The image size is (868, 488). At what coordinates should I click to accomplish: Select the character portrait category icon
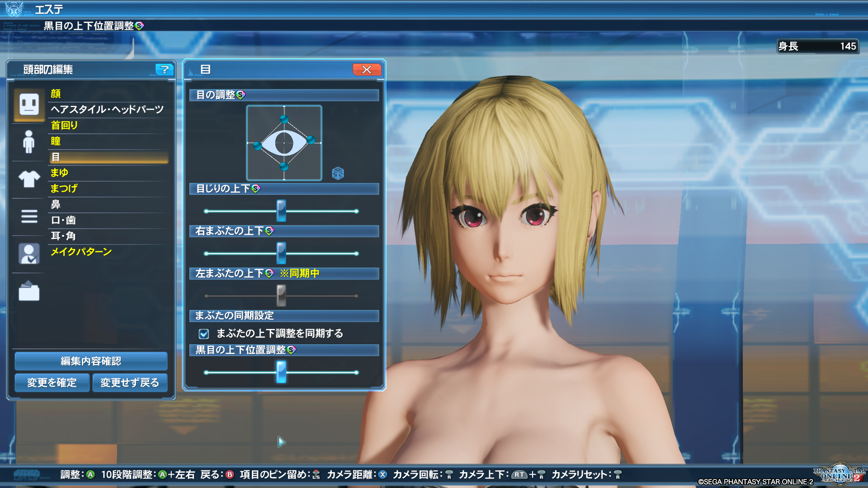point(29,254)
